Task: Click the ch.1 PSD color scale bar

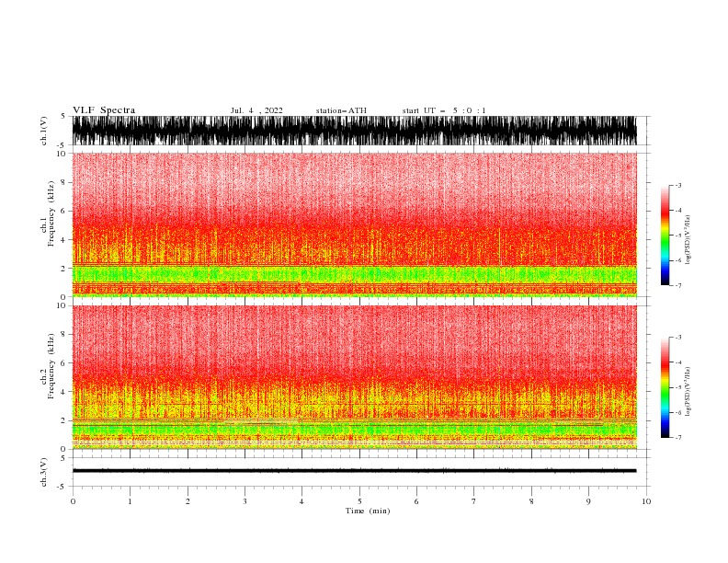Action: click(x=665, y=236)
